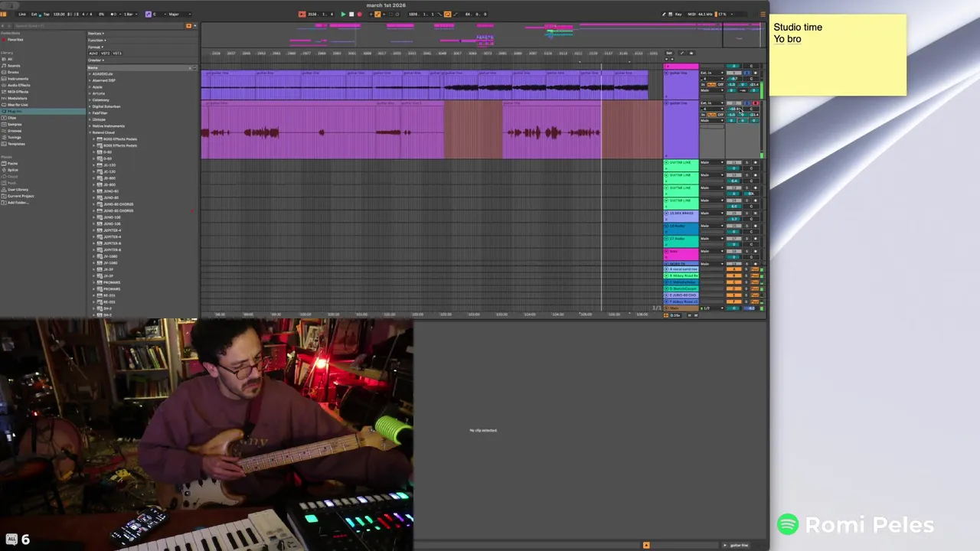
Task: Open Key map mode
Action: 678,14
